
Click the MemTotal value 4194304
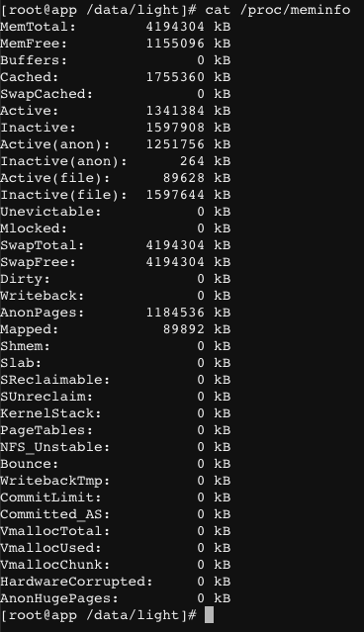pyautogui.click(x=175, y=27)
